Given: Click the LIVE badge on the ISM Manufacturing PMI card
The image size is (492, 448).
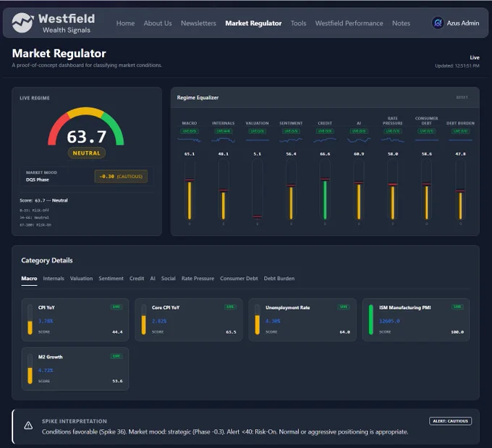Looking at the screenshot, I should pos(457,307).
